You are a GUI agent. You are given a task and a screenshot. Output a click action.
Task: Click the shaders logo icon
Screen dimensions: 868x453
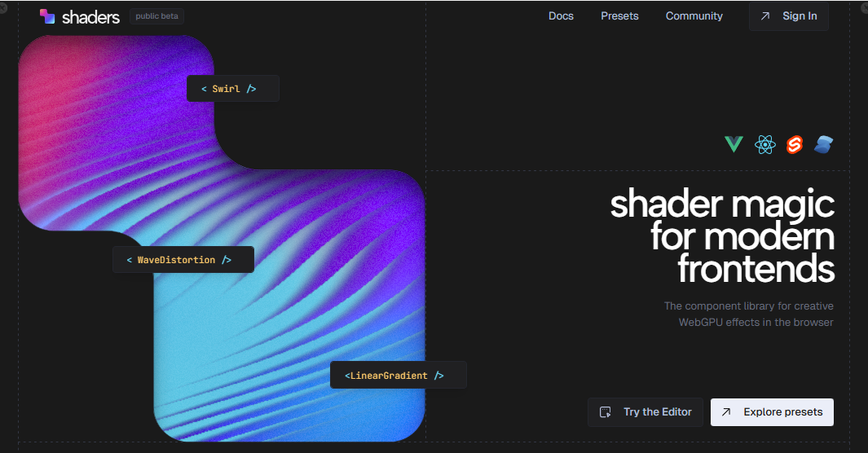tap(47, 16)
